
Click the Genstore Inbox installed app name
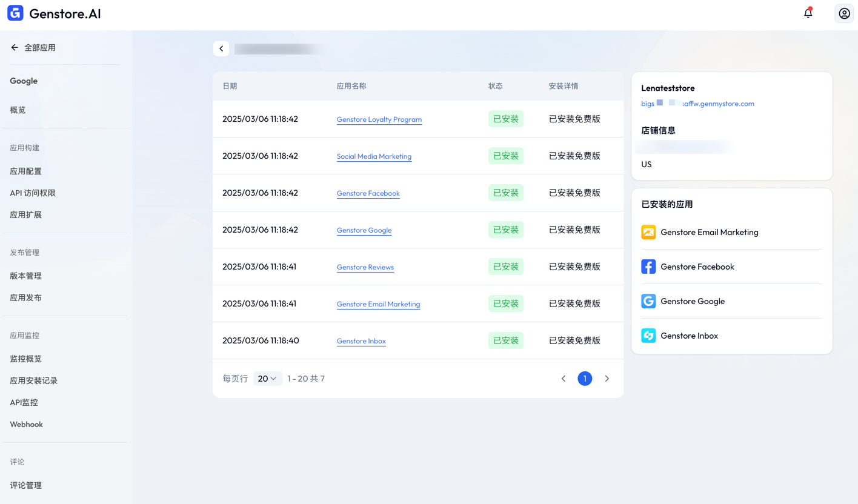(689, 336)
